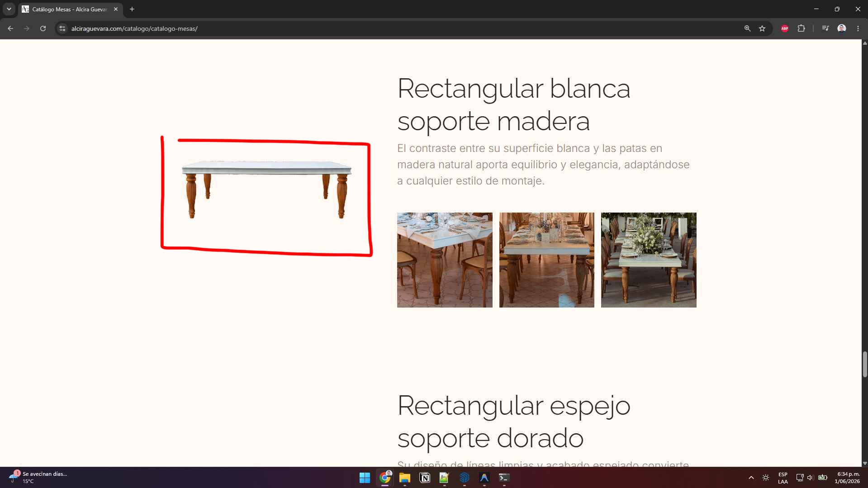Click heading Rectangular blanca soporte madera
This screenshot has height=488, width=868.
pyautogui.click(x=513, y=104)
